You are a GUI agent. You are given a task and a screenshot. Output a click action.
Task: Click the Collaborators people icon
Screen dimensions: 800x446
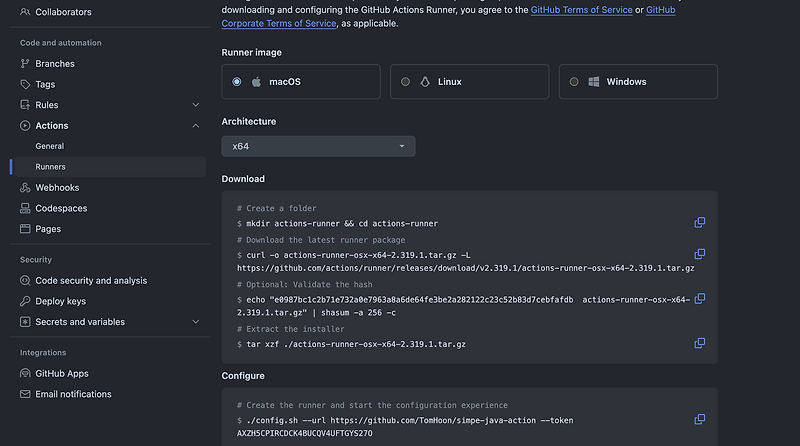coord(25,12)
